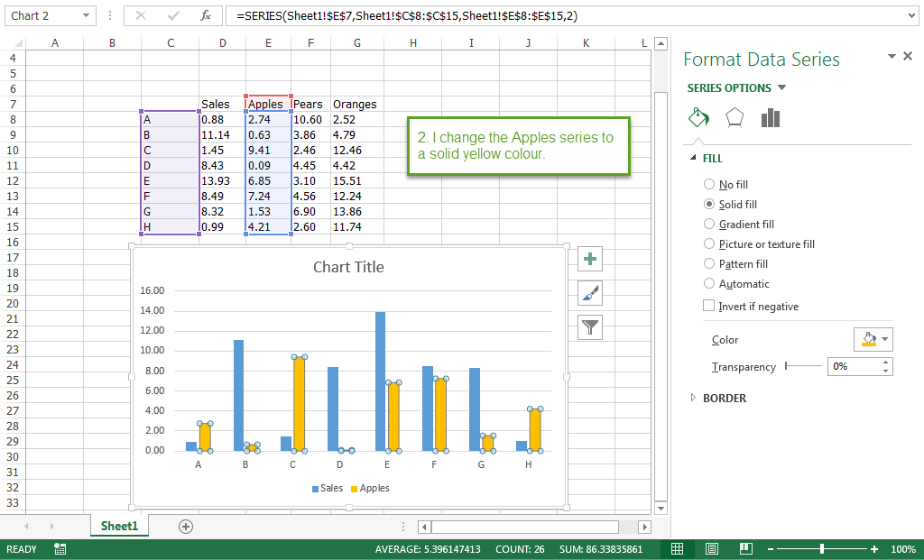Click the vertical scrollbar down arrow

tap(661, 508)
